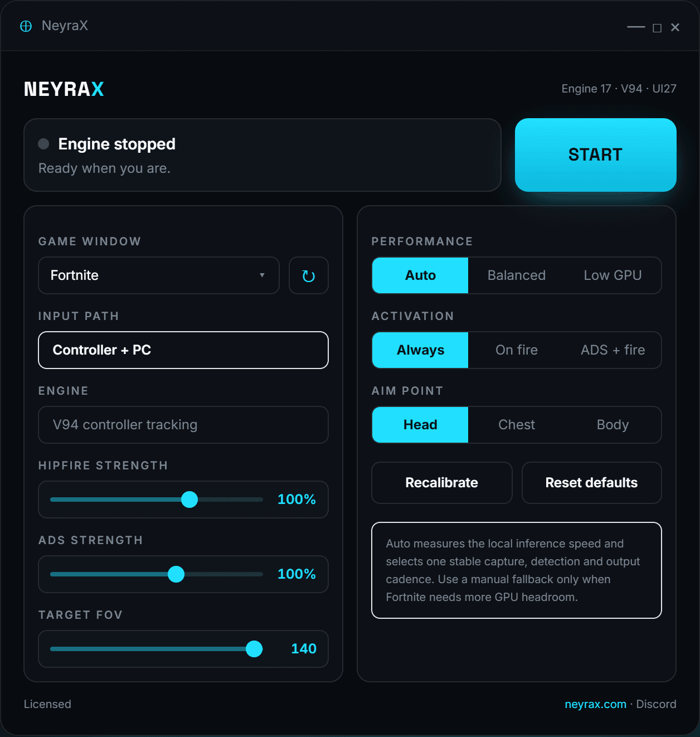Open the Discord link
700x737 pixels.
[x=656, y=704]
